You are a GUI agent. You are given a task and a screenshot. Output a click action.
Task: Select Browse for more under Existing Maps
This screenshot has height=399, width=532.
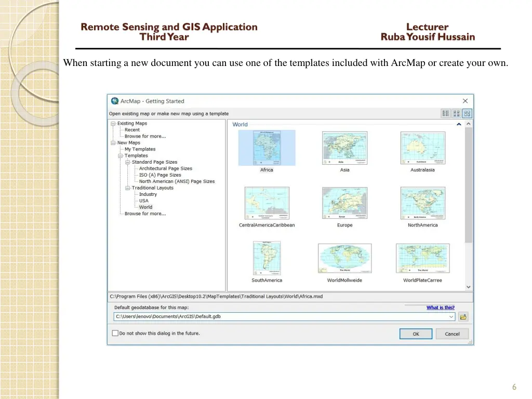pyautogui.click(x=145, y=136)
